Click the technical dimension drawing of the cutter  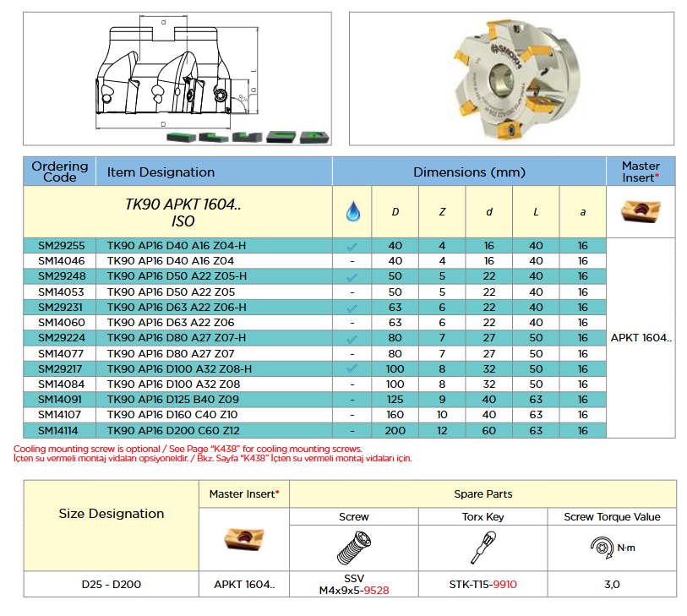(x=173, y=76)
